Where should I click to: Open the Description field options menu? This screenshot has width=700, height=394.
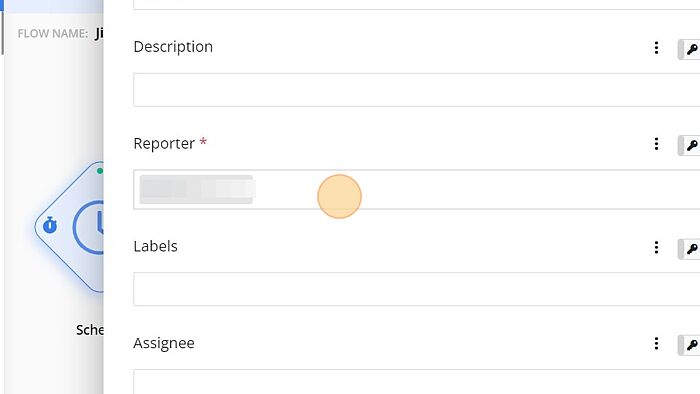click(656, 48)
